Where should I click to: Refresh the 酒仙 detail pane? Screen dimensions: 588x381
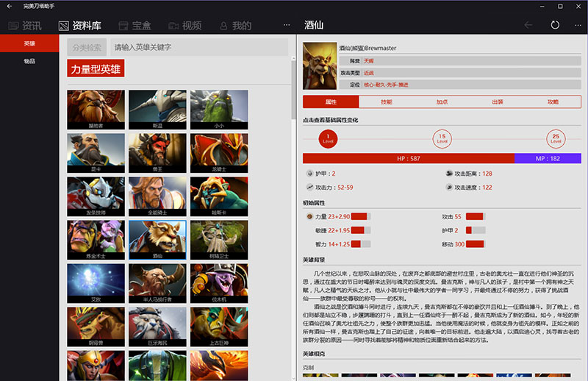coord(555,25)
